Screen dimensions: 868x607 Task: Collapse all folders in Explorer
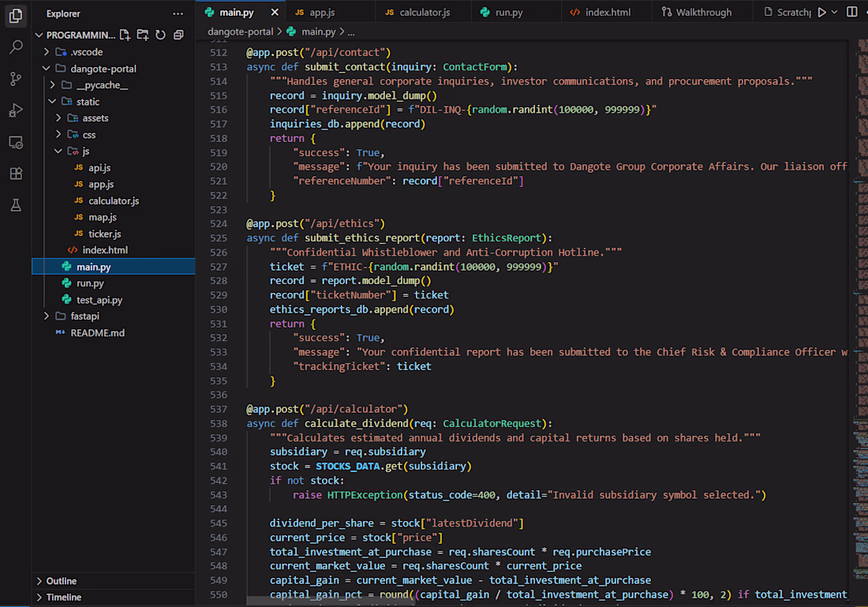[x=178, y=35]
